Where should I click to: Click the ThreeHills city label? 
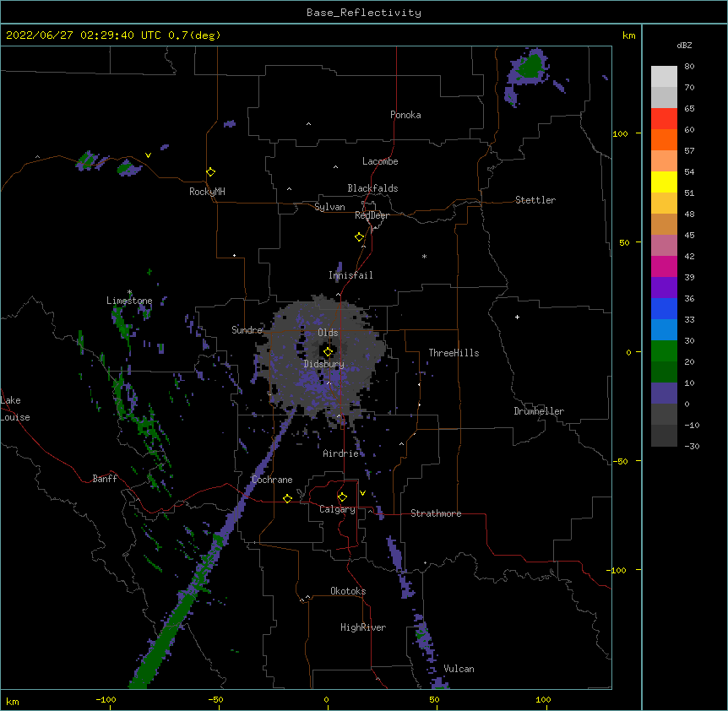pyautogui.click(x=454, y=353)
